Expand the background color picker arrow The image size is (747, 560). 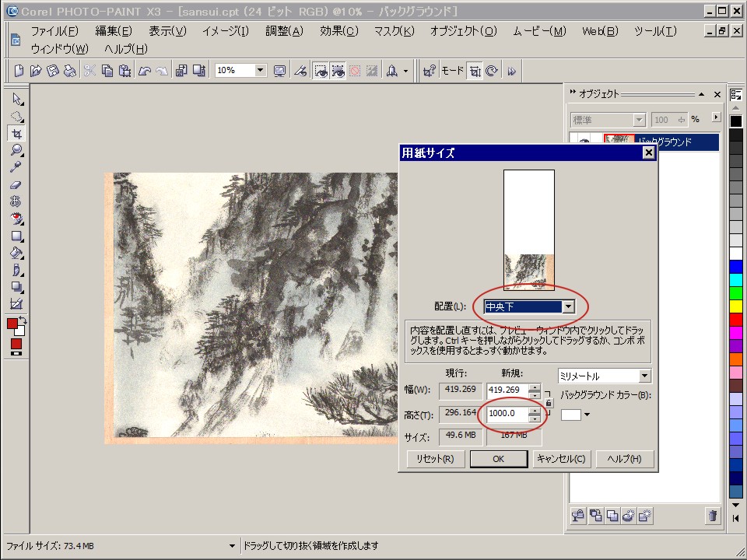coord(587,415)
